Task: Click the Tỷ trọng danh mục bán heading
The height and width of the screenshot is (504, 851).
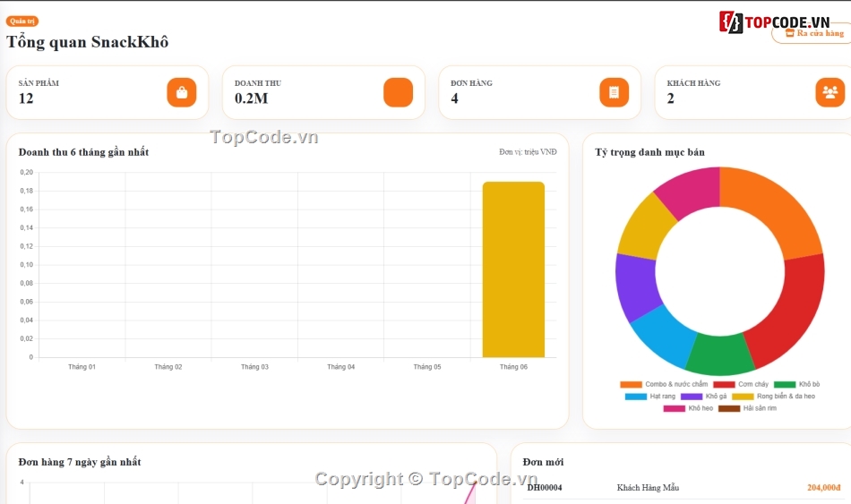Action: click(649, 152)
